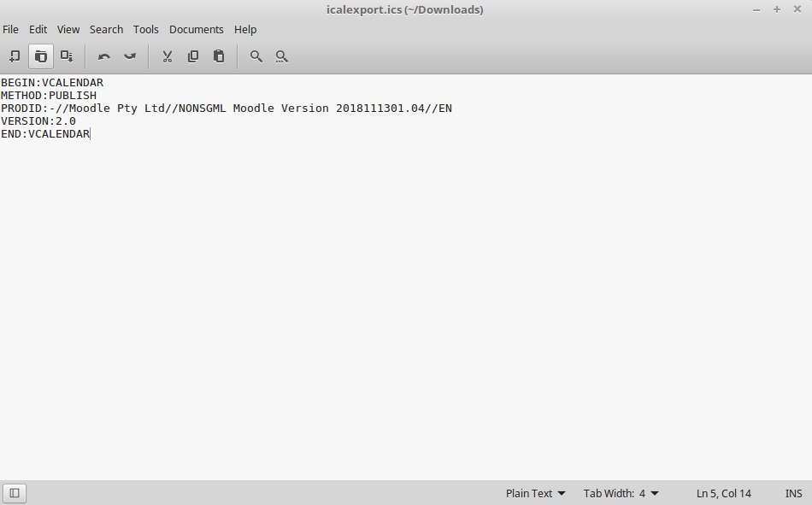The width and height of the screenshot is (812, 505).
Task: Open the Documents menu
Action: [x=197, y=30]
